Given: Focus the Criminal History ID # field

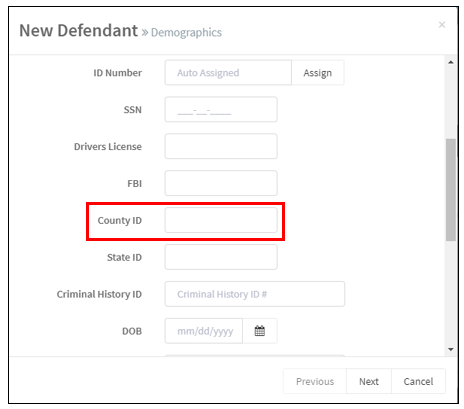Looking at the screenshot, I should coord(255,294).
